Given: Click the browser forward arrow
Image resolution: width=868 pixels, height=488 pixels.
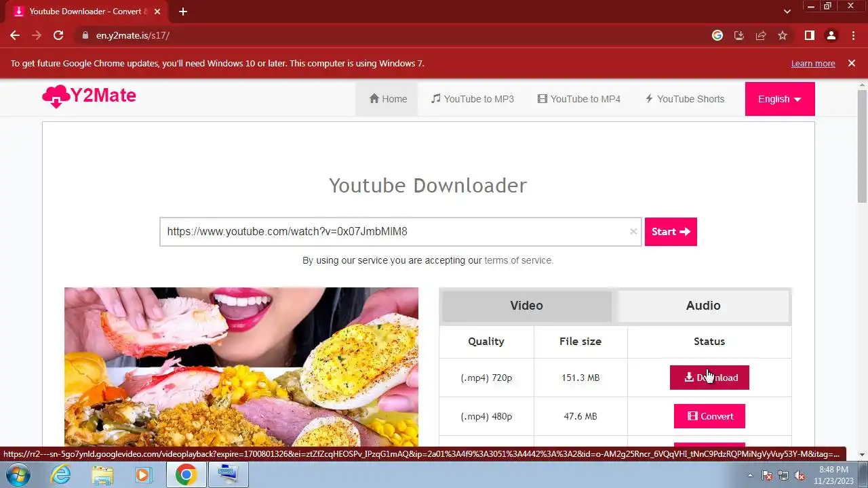Looking at the screenshot, I should coord(37,35).
